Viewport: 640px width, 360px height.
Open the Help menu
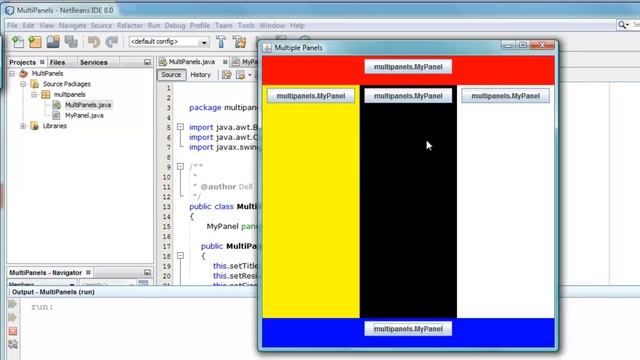tap(297, 25)
